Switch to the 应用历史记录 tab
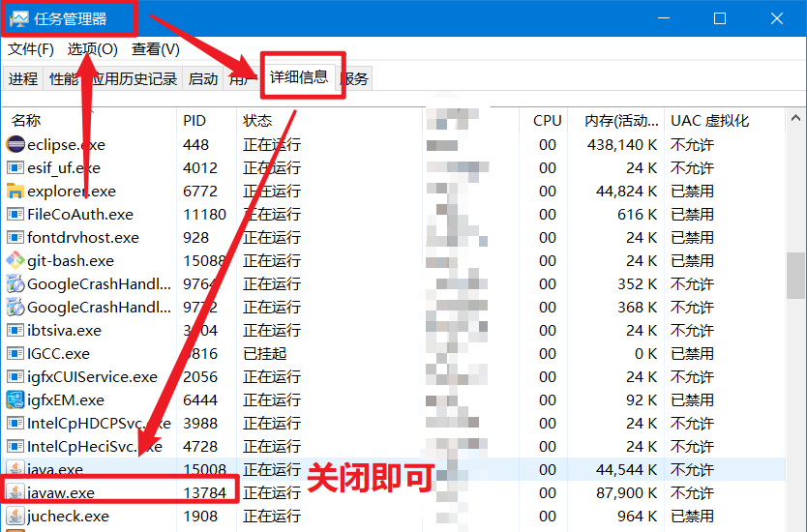The image size is (807, 532). 134,78
